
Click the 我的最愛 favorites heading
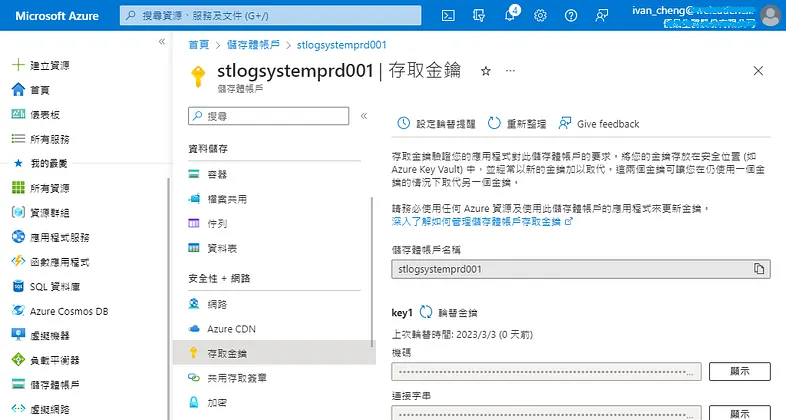coord(49,163)
